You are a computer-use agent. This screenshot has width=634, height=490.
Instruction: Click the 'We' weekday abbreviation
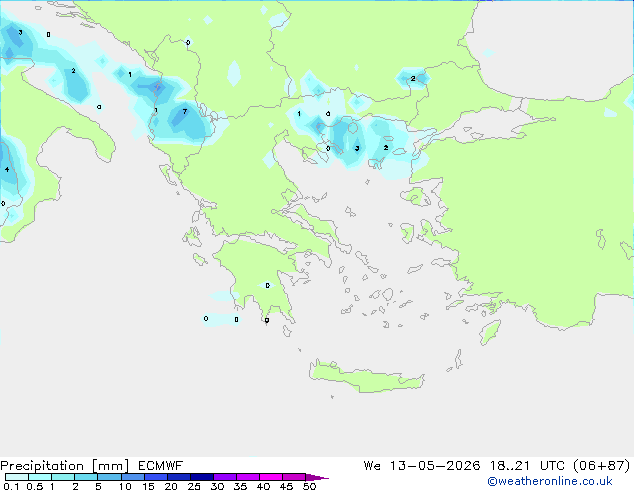pos(372,466)
